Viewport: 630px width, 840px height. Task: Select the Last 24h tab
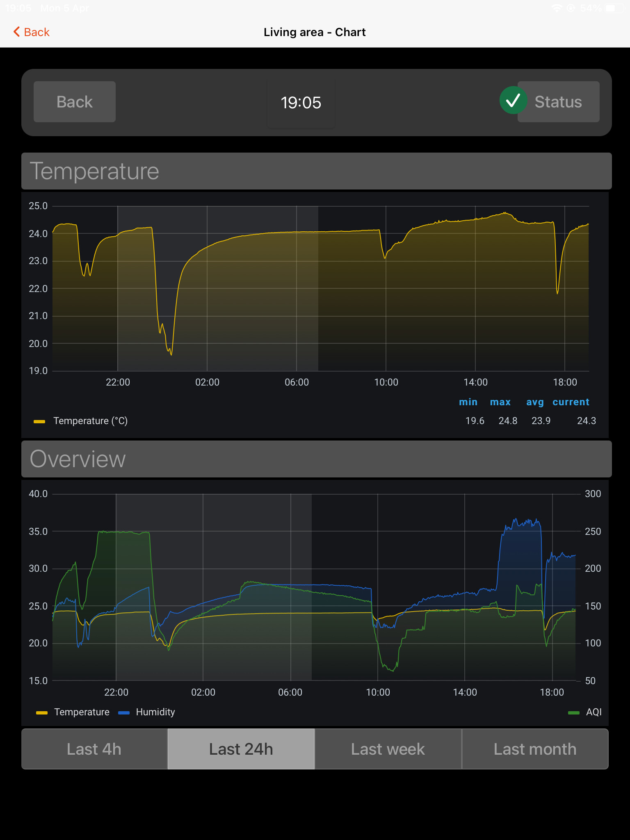coord(241,749)
